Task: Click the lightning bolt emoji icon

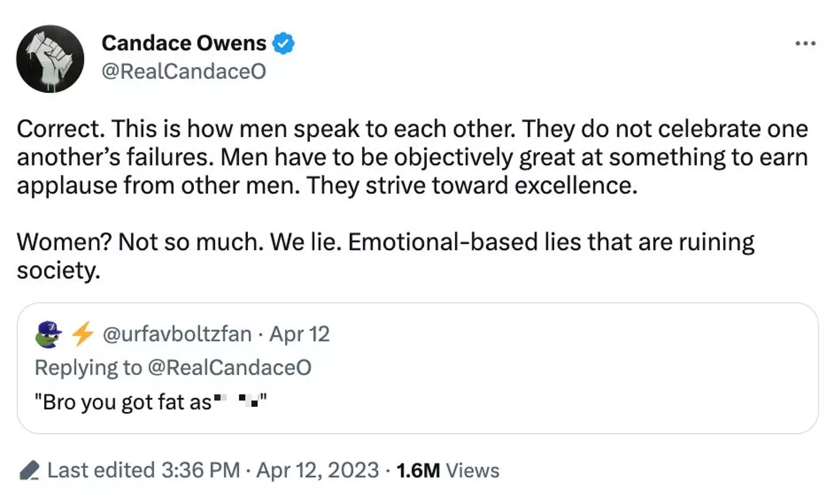Action: [82, 334]
